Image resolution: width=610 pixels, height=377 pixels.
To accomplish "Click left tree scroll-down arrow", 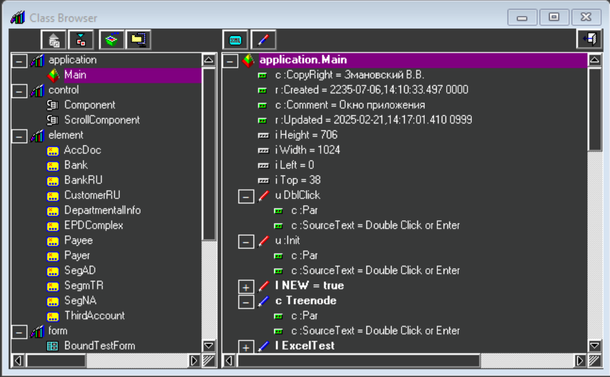I will tap(209, 346).
